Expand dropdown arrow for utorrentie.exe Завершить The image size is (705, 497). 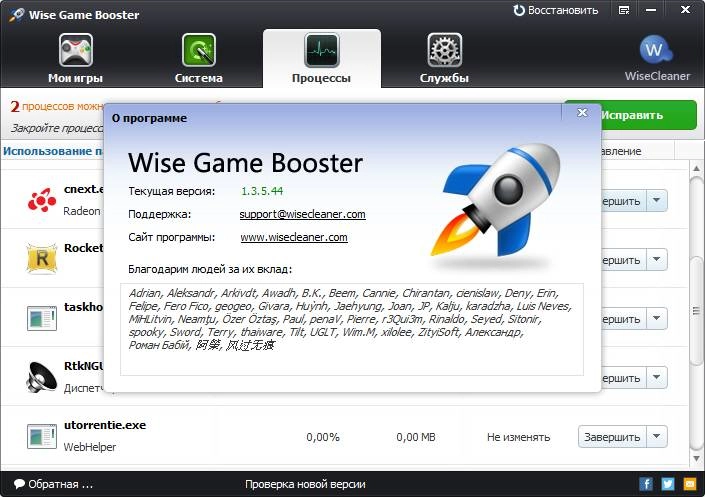pyautogui.click(x=656, y=436)
